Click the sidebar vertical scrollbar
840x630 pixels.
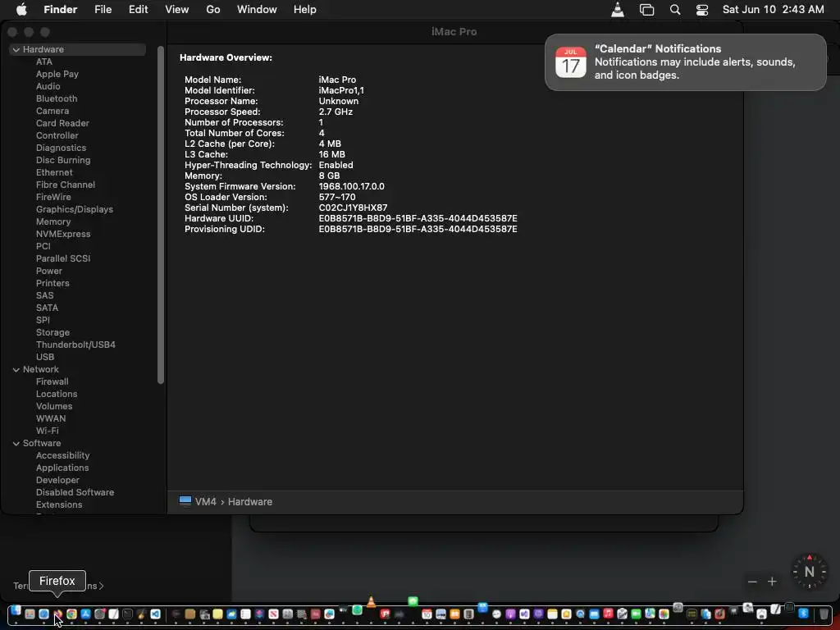pos(160,215)
